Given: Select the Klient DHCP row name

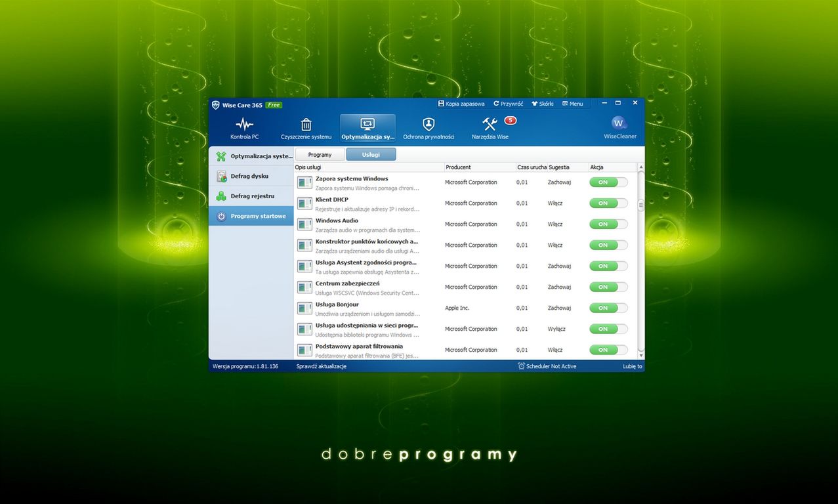Looking at the screenshot, I should pos(332,199).
